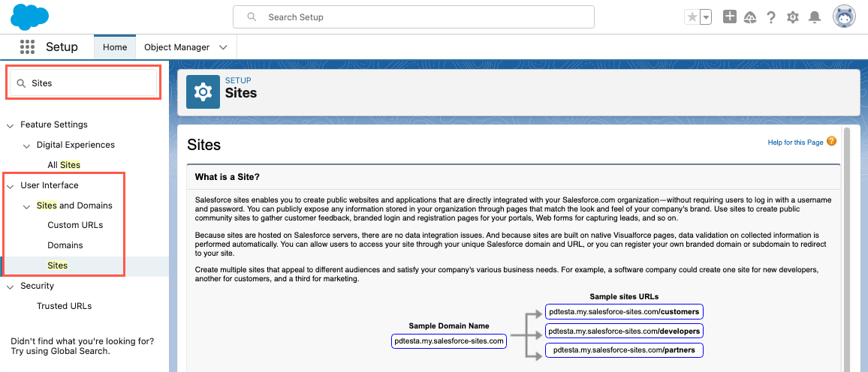View notifications bell
868x372 pixels.
click(814, 17)
